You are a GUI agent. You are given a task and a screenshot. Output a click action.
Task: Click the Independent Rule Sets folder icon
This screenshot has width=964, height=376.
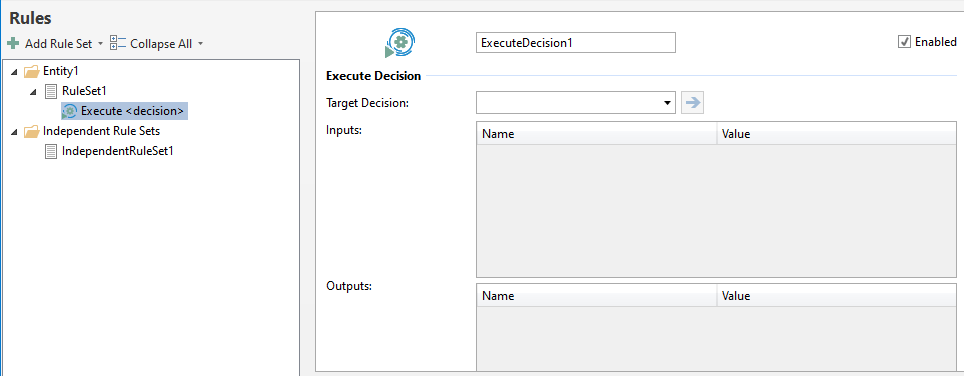pos(31,131)
